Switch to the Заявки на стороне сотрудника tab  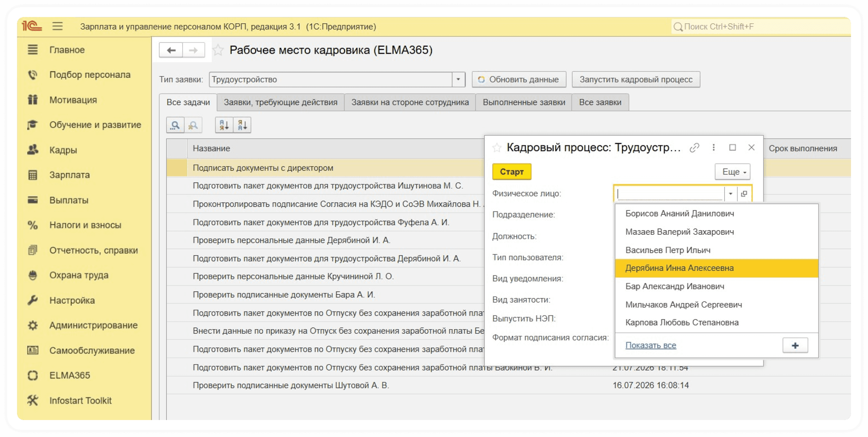(410, 103)
